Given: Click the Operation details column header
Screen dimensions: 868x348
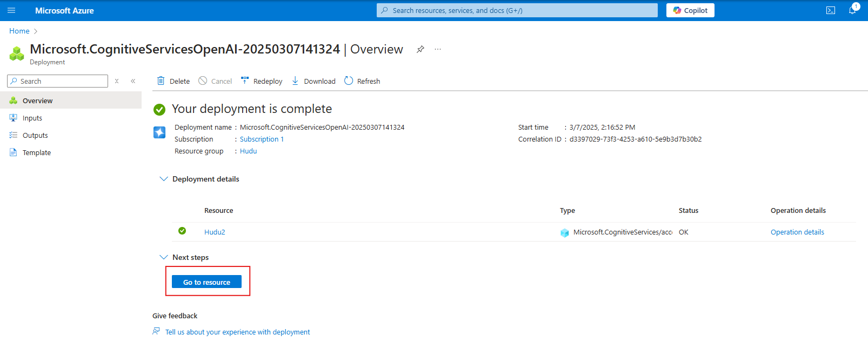Looking at the screenshot, I should [798, 211].
